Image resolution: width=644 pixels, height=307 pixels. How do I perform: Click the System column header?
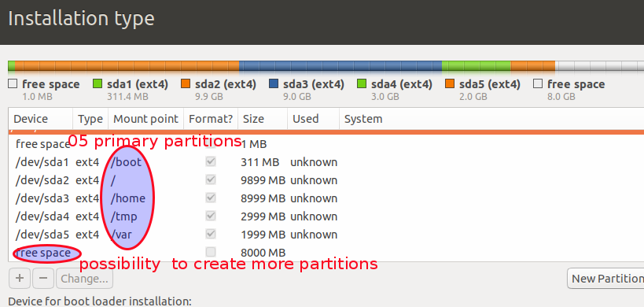491,119
